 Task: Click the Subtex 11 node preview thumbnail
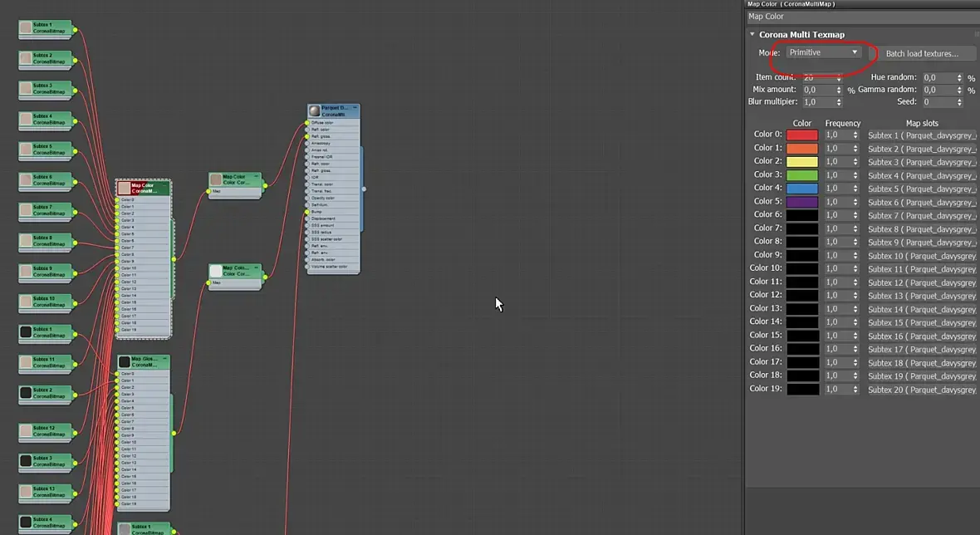26,362
